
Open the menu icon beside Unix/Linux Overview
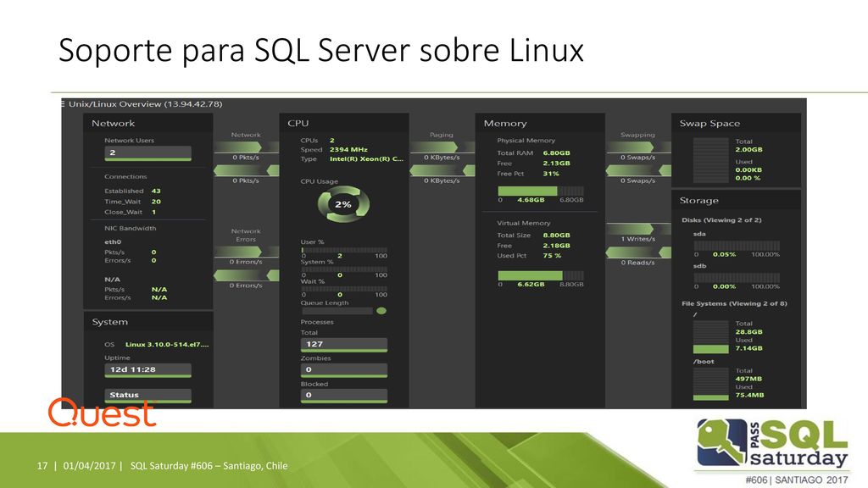pos(63,104)
